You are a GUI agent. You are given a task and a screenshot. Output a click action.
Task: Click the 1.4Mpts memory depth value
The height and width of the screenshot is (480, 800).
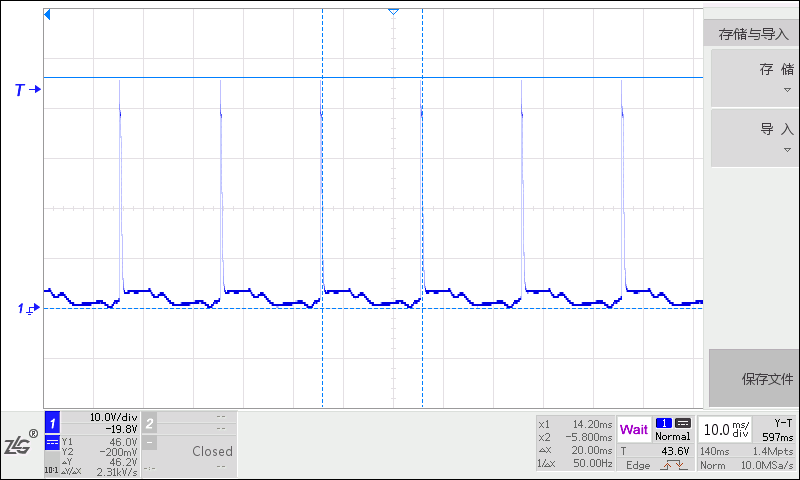point(773,451)
